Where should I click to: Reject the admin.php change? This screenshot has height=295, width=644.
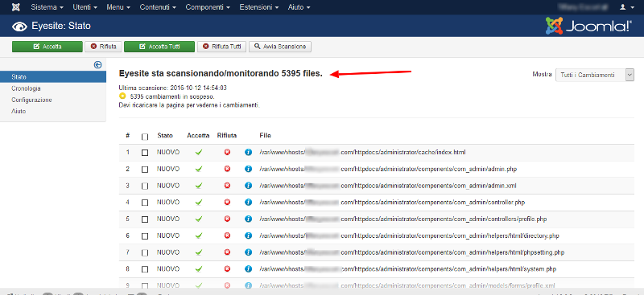click(x=227, y=169)
